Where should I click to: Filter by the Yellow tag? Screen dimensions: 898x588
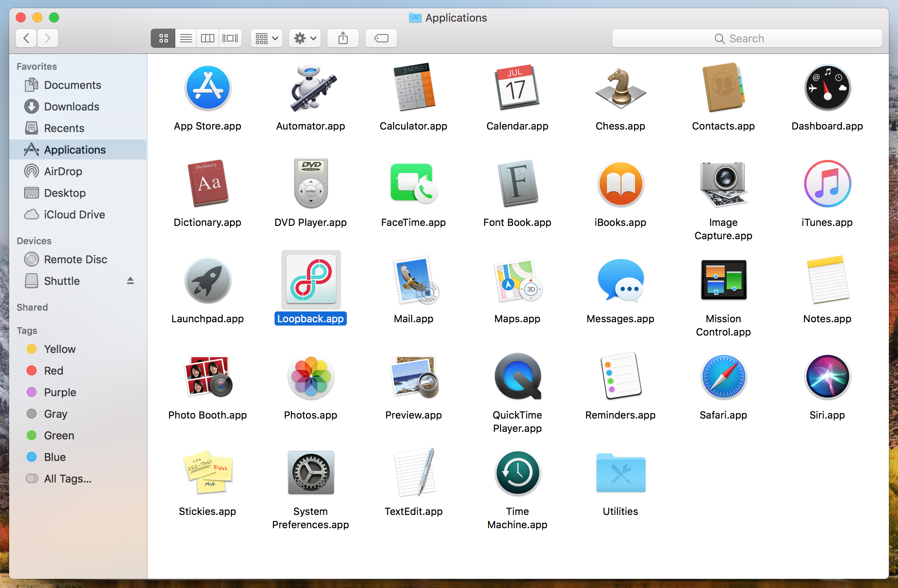click(78, 349)
